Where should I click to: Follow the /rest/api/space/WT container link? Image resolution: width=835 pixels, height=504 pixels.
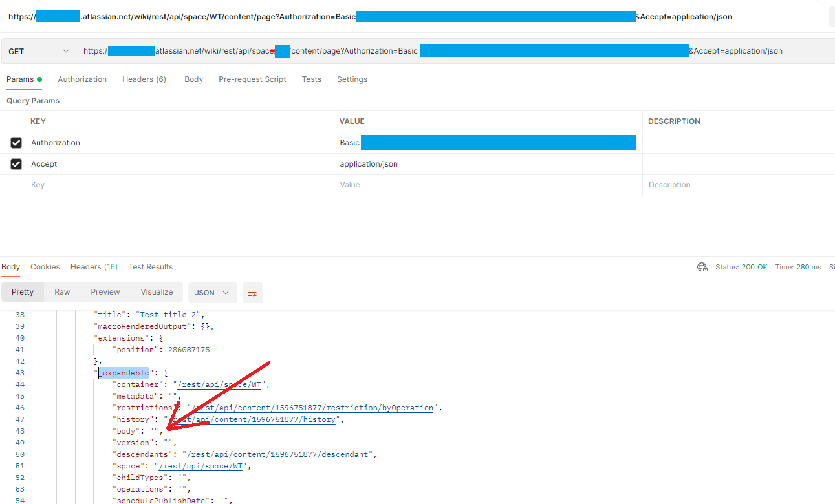click(x=219, y=384)
